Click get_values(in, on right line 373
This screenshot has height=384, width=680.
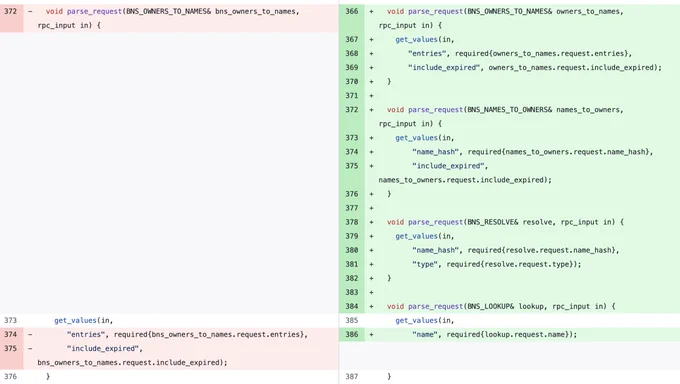[425, 138]
